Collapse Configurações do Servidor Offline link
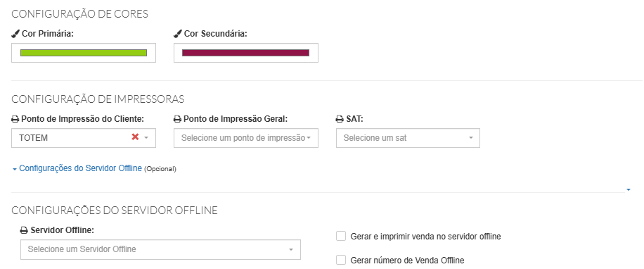Image resolution: width=644 pixels, height=269 pixels. (80, 168)
